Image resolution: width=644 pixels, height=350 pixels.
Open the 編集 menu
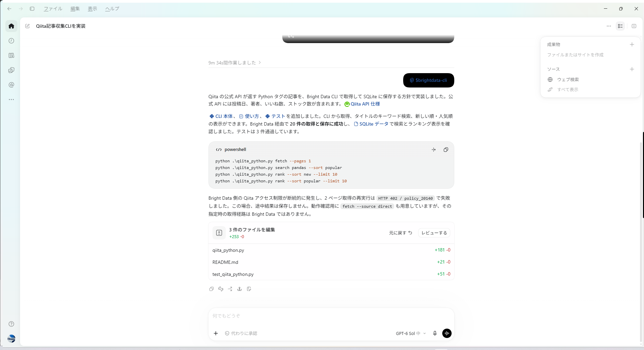coord(75,9)
